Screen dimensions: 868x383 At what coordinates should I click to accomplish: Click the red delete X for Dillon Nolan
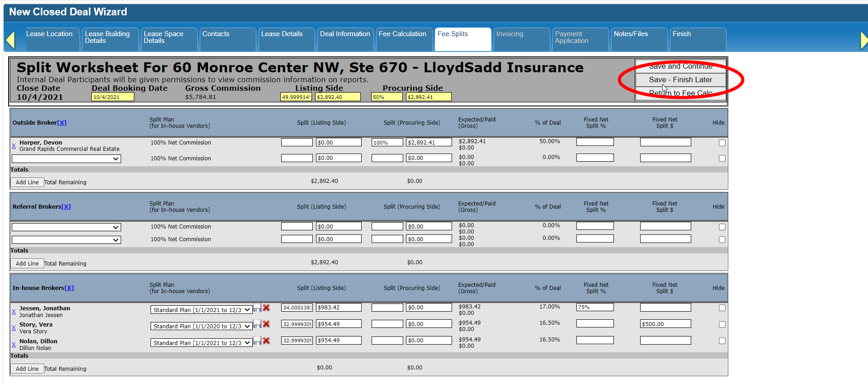pyautogui.click(x=266, y=341)
